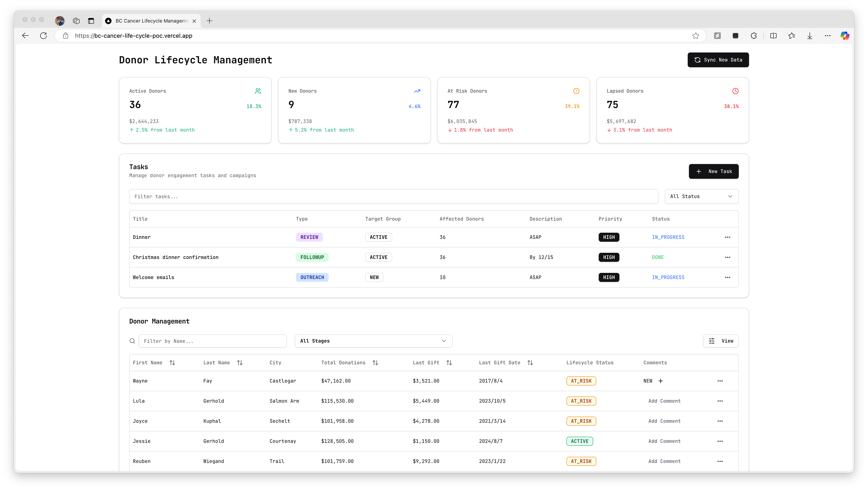Click the $128,505.00 total donations cell
This screenshot has width=868, height=490.
click(x=337, y=441)
